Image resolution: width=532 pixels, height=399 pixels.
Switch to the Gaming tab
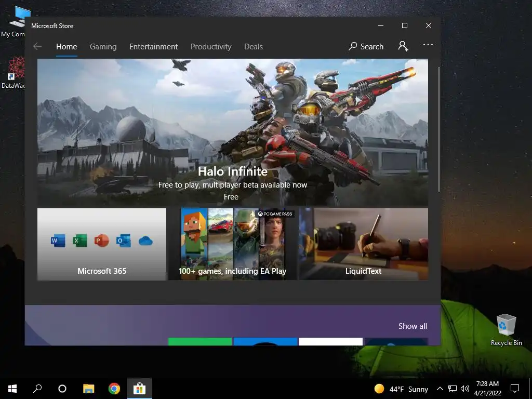103,46
